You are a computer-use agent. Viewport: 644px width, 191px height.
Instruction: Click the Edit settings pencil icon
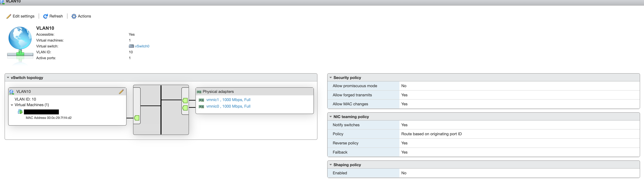click(x=9, y=16)
